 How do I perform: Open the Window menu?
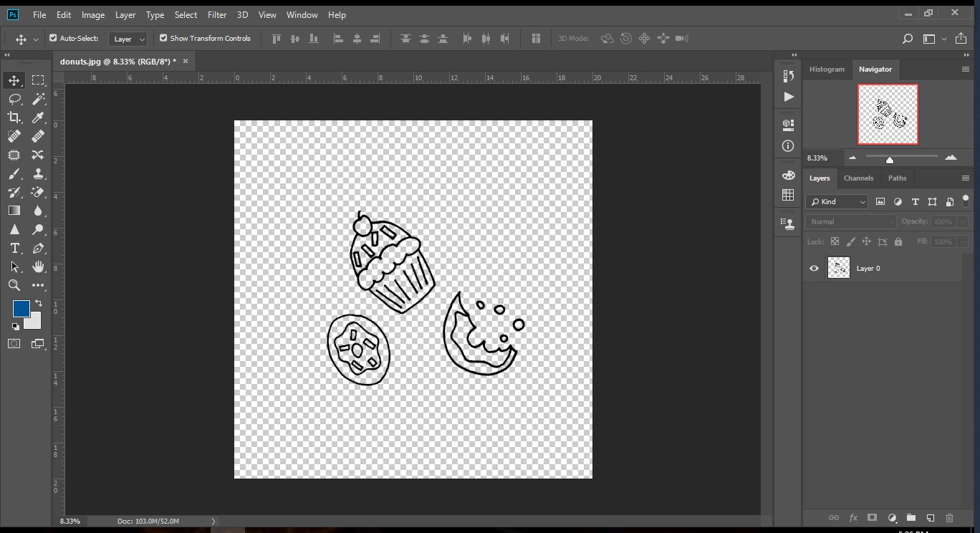302,14
